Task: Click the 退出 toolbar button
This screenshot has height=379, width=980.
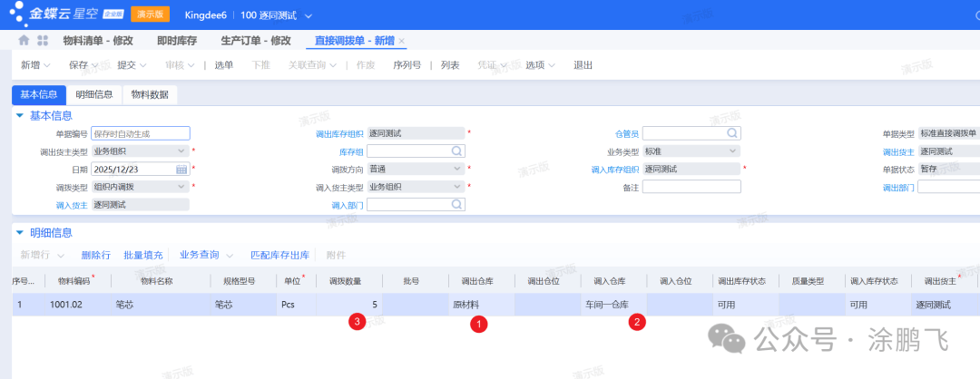Action: (583, 65)
